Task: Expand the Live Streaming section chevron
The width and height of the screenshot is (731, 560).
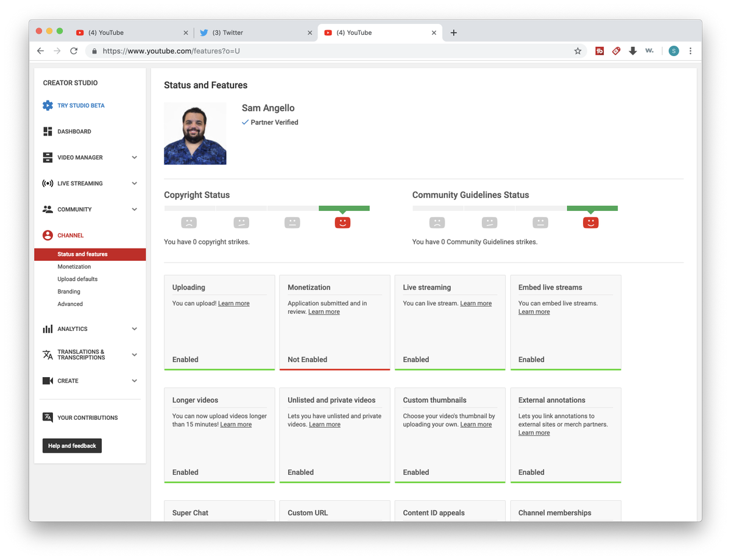Action: 135,183
